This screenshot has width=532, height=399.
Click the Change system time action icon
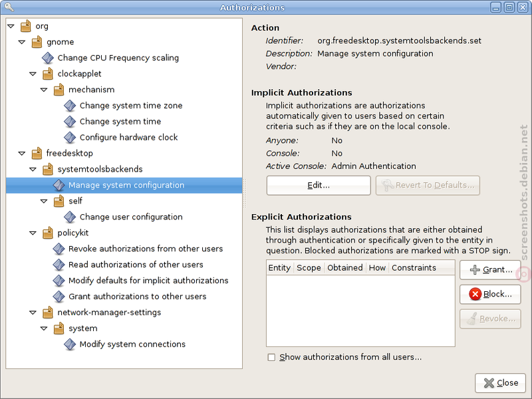point(70,122)
